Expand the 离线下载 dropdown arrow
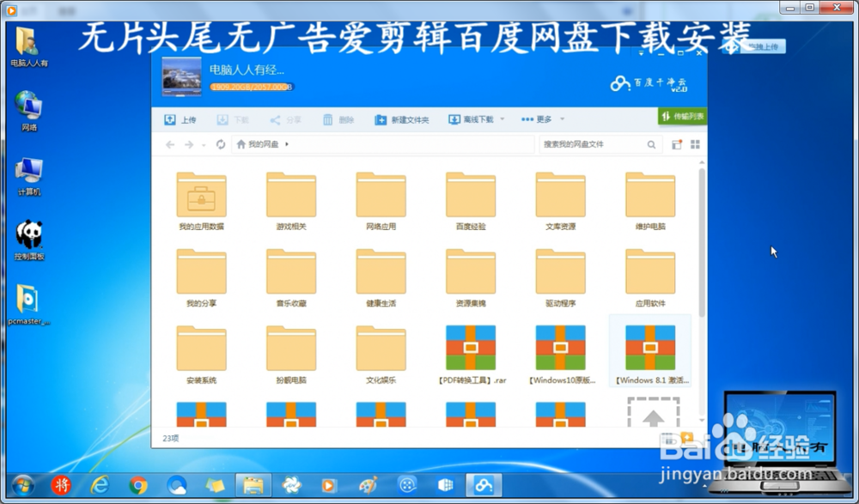Screen dimensions: 859x504 point(503,119)
